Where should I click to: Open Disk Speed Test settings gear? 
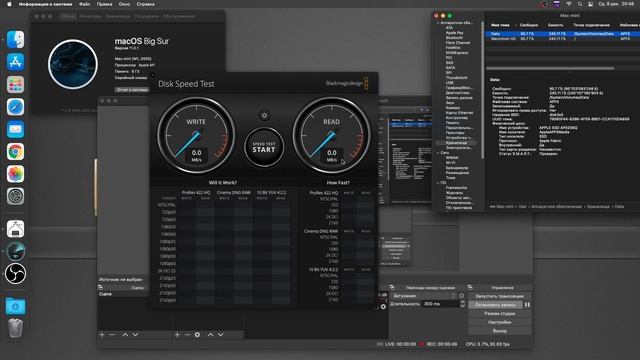[264, 116]
